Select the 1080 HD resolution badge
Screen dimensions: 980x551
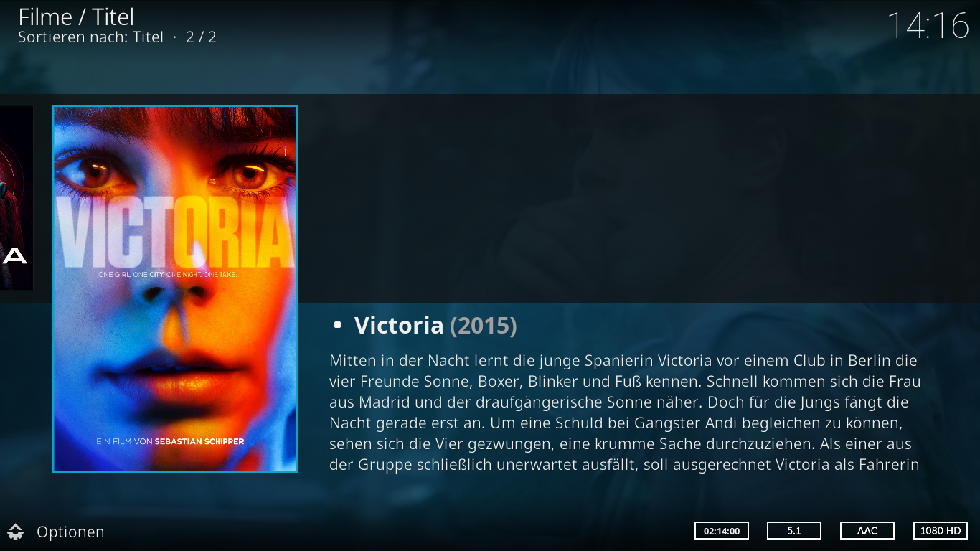(941, 531)
